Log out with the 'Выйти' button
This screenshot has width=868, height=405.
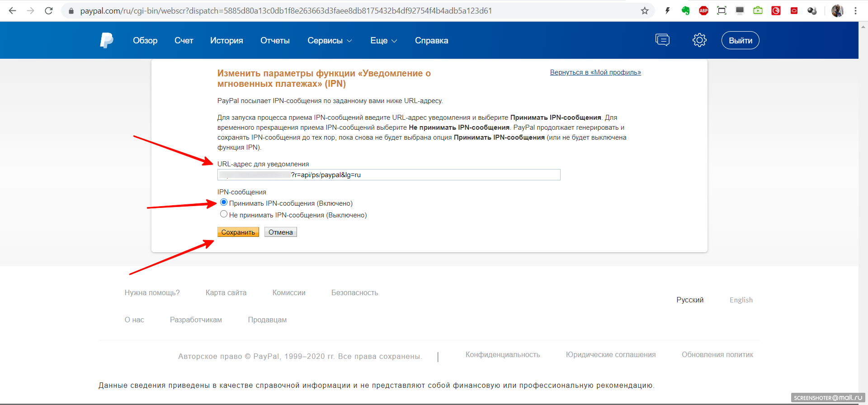pyautogui.click(x=740, y=41)
